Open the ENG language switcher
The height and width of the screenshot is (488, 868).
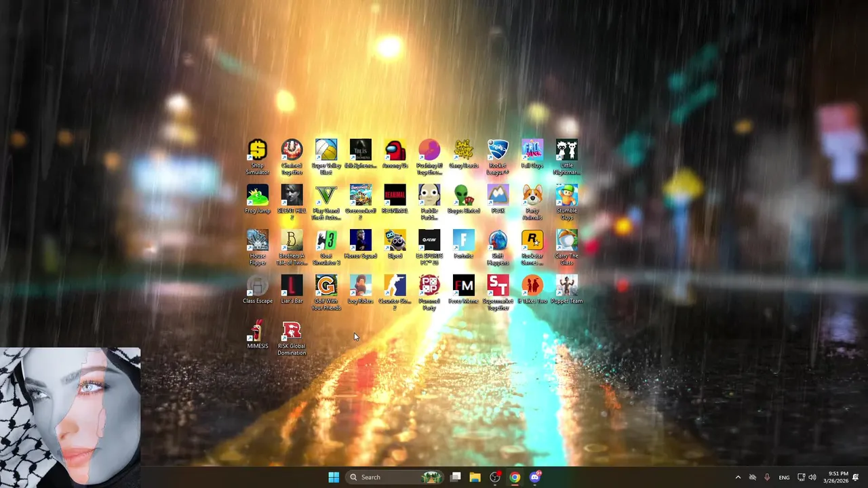click(x=784, y=477)
